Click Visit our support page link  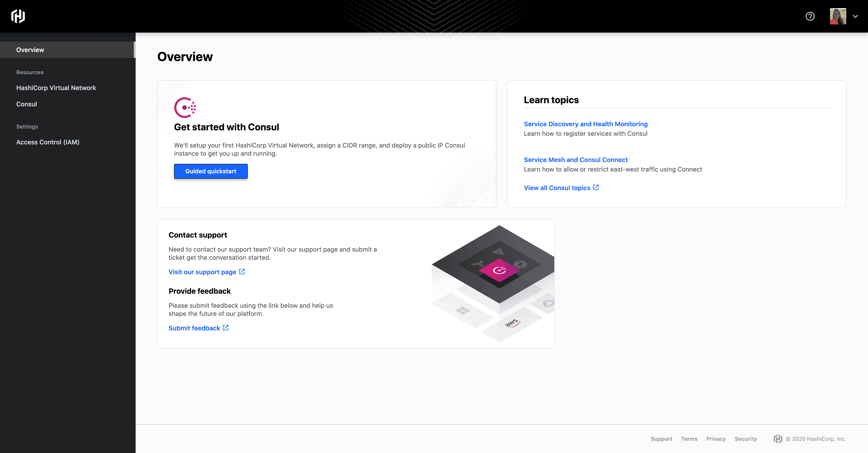coord(207,271)
